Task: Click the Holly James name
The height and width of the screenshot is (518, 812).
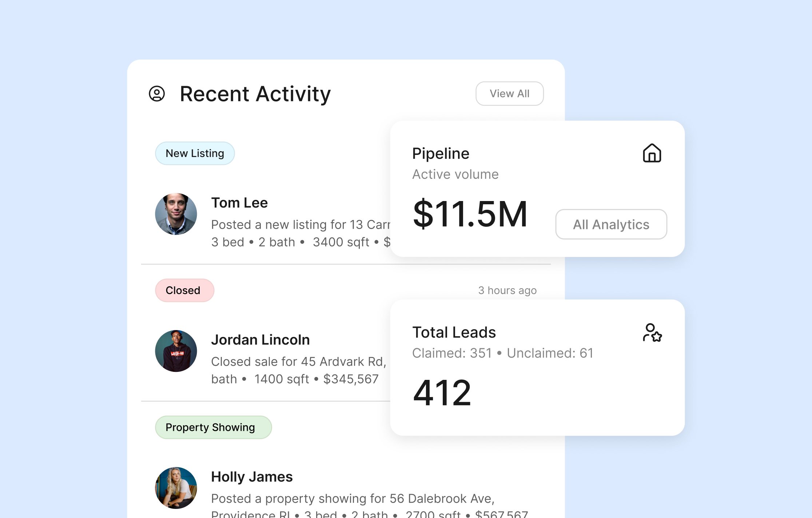Action: [252, 477]
